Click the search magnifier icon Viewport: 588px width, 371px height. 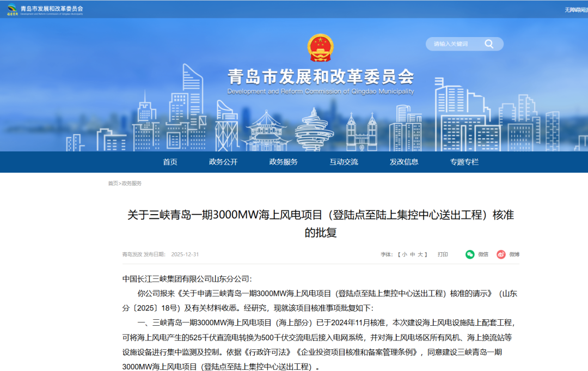click(x=489, y=44)
